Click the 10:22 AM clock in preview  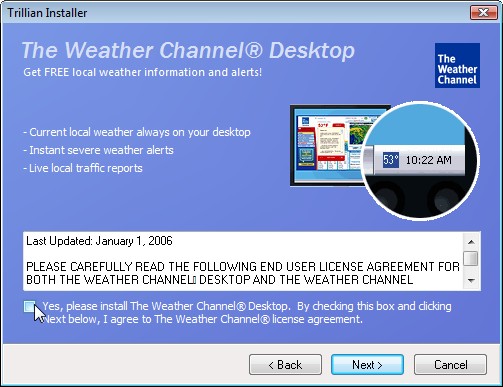(x=428, y=160)
